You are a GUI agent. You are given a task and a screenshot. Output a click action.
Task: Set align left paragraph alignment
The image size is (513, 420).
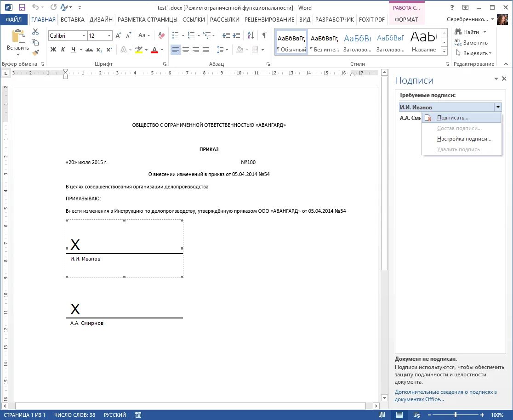tap(175, 50)
